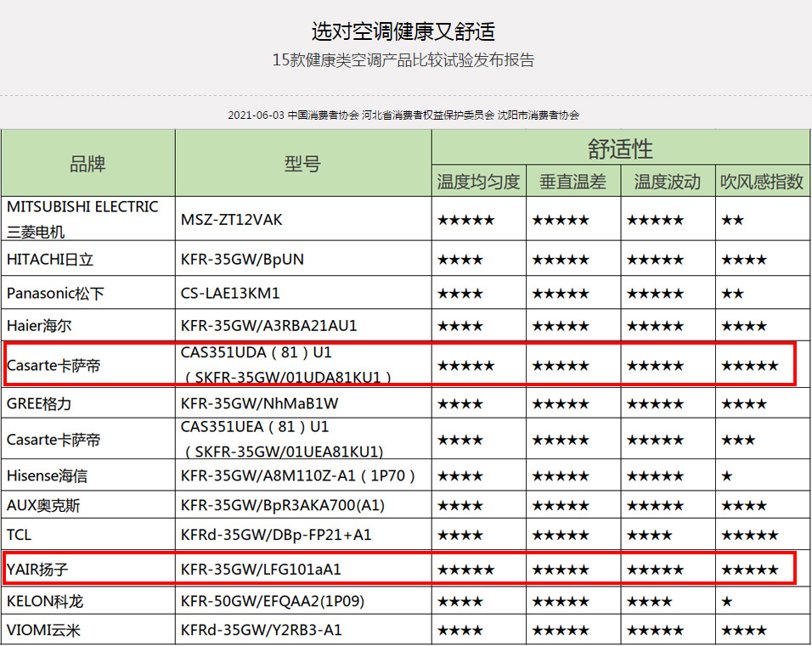The width and height of the screenshot is (812, 646).
Task: Select GREE's 垂直温差 star rating
Action: 561,404
